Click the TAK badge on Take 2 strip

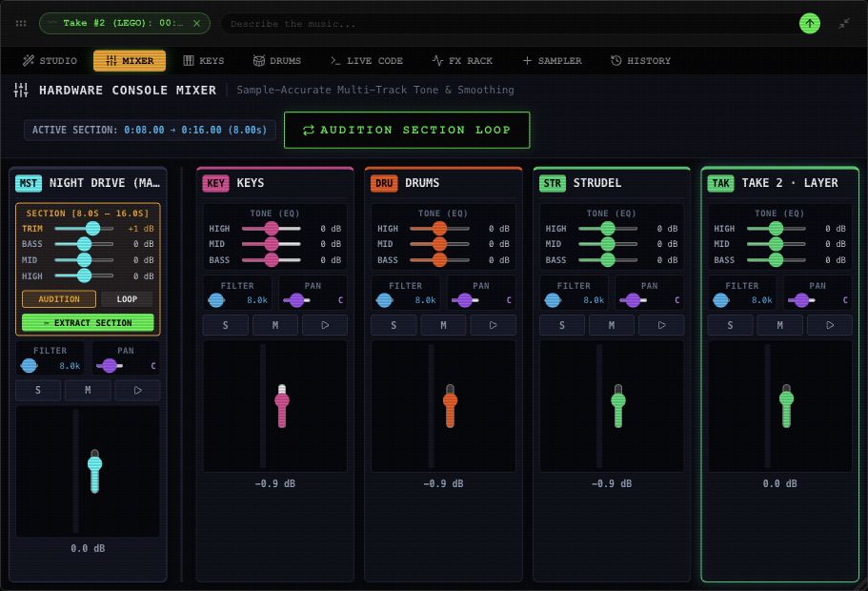click(720, 183)
